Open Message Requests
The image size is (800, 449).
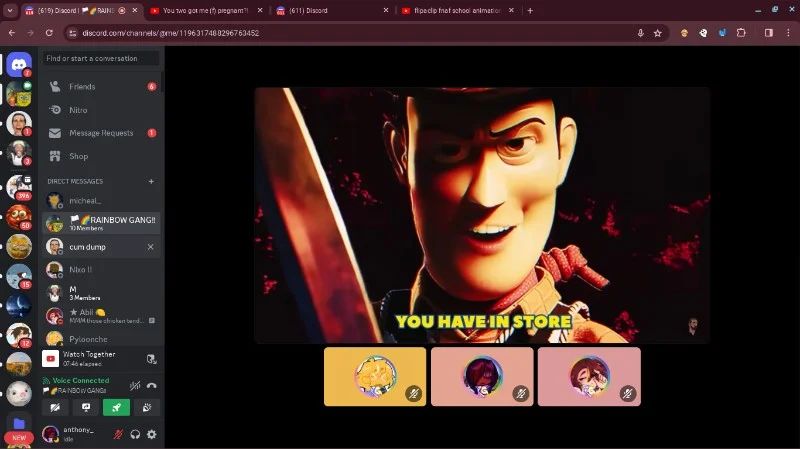coord(101,133)
